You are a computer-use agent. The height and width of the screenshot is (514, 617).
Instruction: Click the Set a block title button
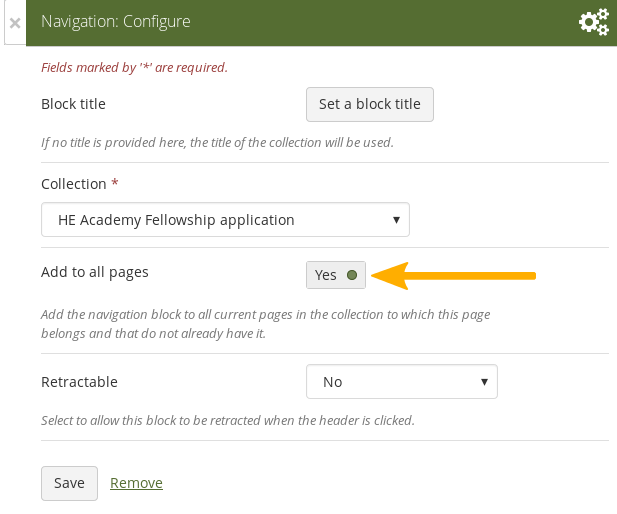pyautogui.click(x=369, y=104)
